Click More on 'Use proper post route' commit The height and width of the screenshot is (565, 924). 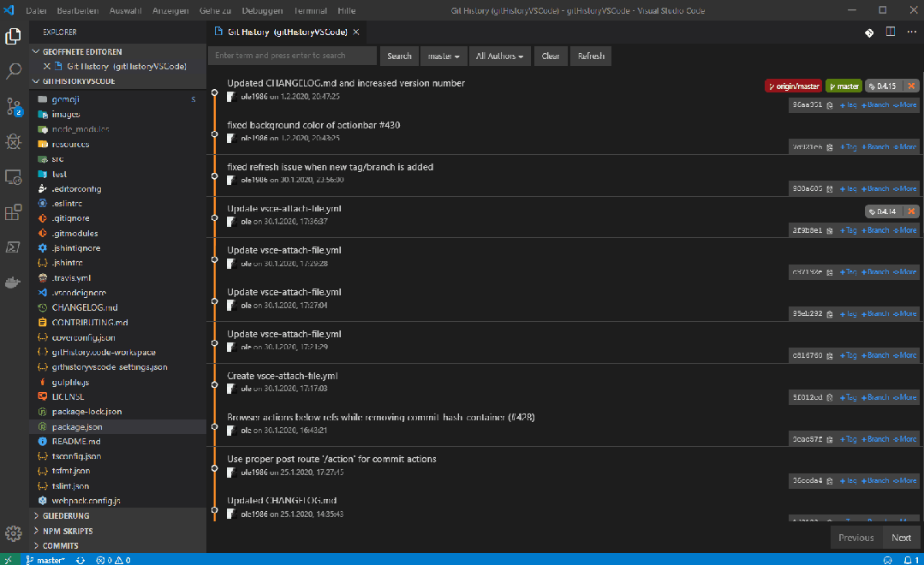[904, 481]
